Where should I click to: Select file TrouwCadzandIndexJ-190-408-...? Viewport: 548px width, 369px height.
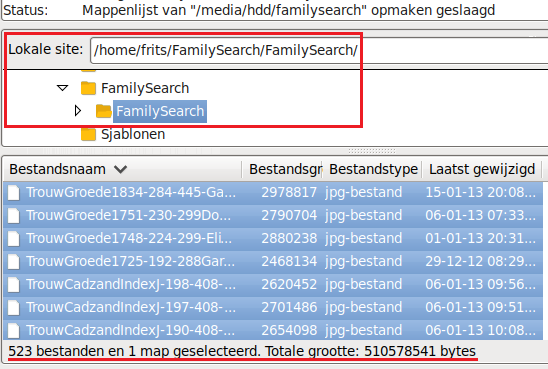130,331
